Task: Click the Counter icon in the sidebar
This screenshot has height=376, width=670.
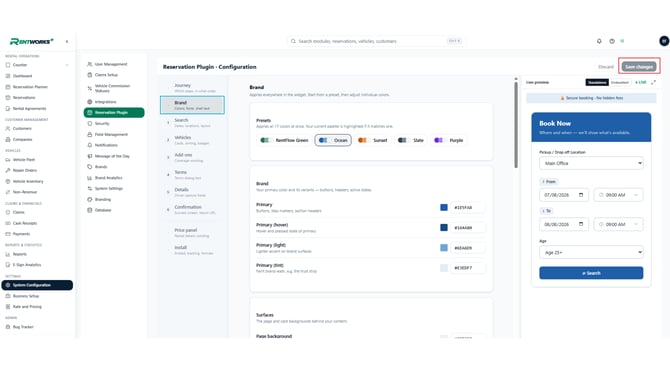Action: (x=8, y=65)
